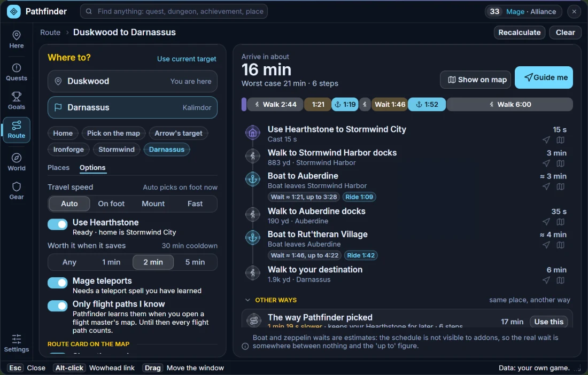Screen dimensions: 588x375
Task: Toggle Only flight paths I know
Action: pos(57,306)
